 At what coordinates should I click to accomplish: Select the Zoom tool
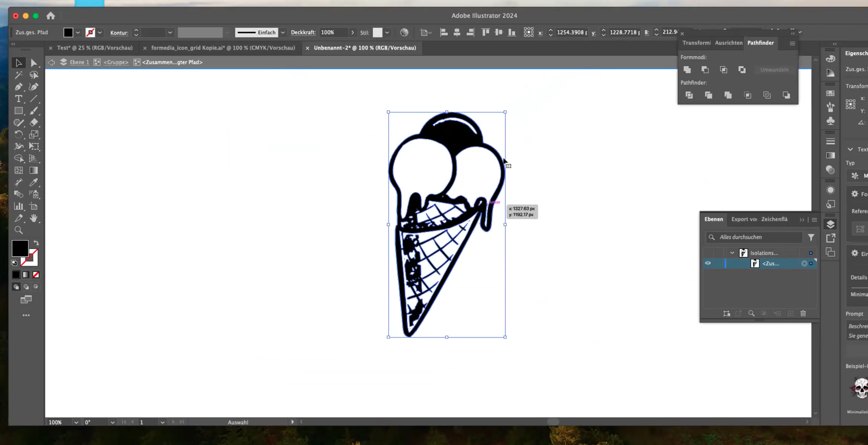[x=19, y=230]
